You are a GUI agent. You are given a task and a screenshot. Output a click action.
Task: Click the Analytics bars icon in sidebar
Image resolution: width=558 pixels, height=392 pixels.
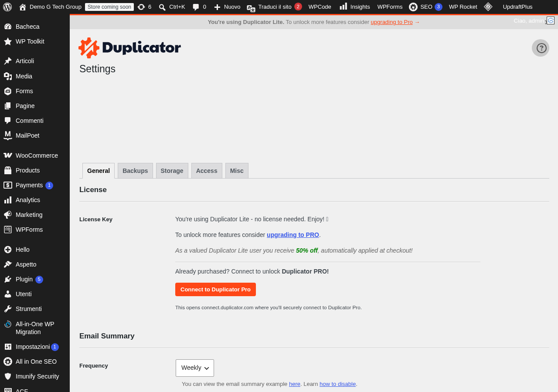tap(8, 200)
